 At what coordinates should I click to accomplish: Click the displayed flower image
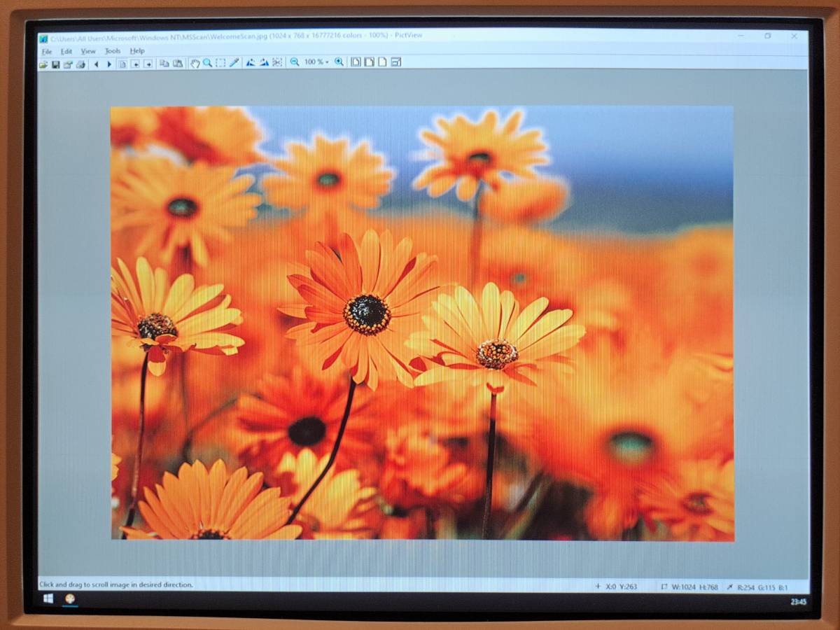click(422, 323)
